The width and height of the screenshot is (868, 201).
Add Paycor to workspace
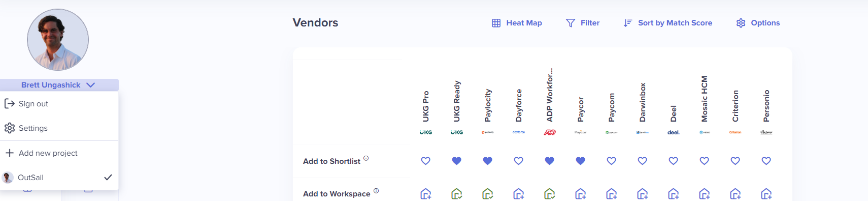[581, 194]
